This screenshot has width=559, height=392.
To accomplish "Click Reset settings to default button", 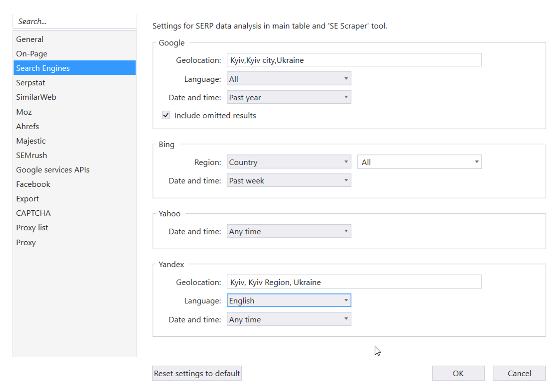I will (197, 373).
